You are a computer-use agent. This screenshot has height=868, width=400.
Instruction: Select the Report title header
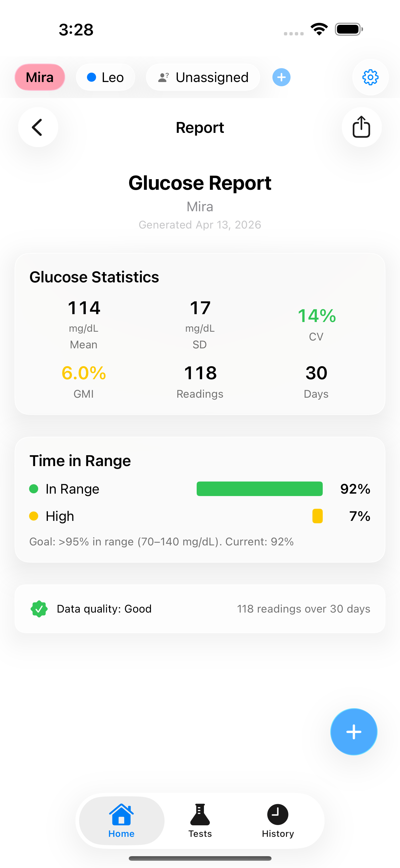click(x=200, y=127)
